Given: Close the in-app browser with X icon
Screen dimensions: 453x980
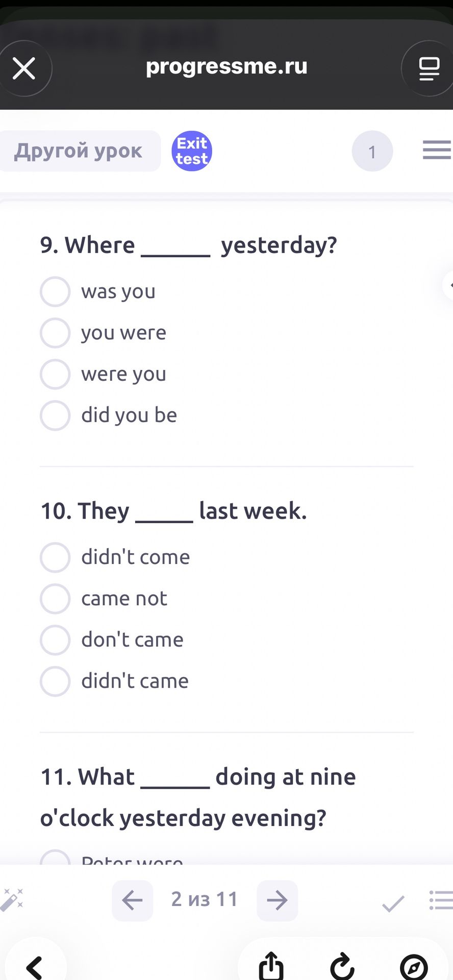Looking at the screenshot, I should pos(24,68).
